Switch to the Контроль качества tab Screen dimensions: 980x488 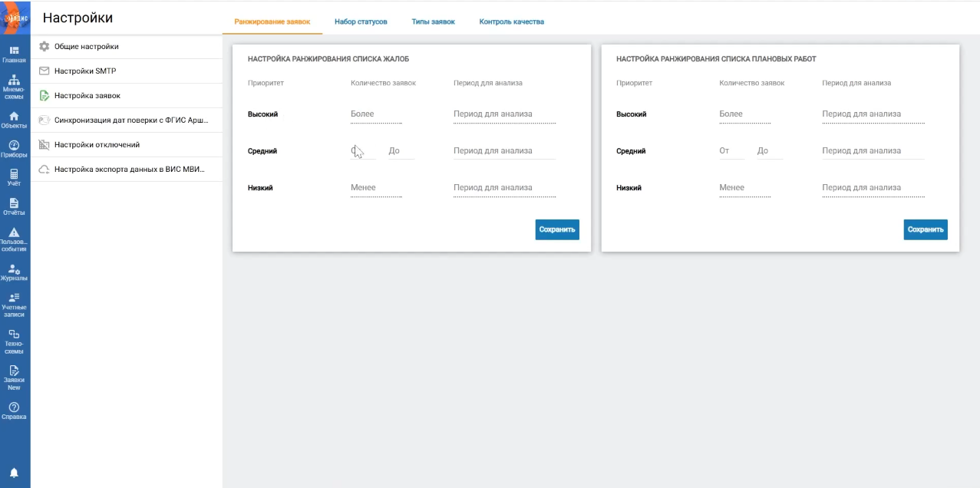[511, 21]
